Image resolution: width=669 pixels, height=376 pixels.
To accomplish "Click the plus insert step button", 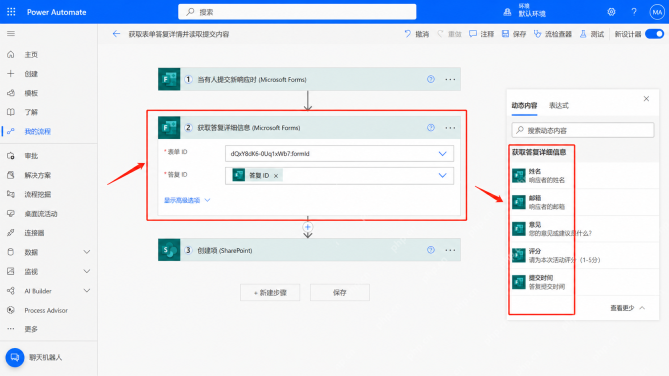I will point(308,227).
